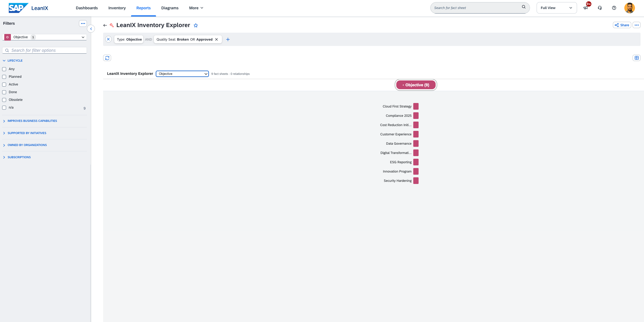Image resolution: width=644 pixels, height=322 pixels.
Task: Click the Data Governance square
Action: (416, 143)
